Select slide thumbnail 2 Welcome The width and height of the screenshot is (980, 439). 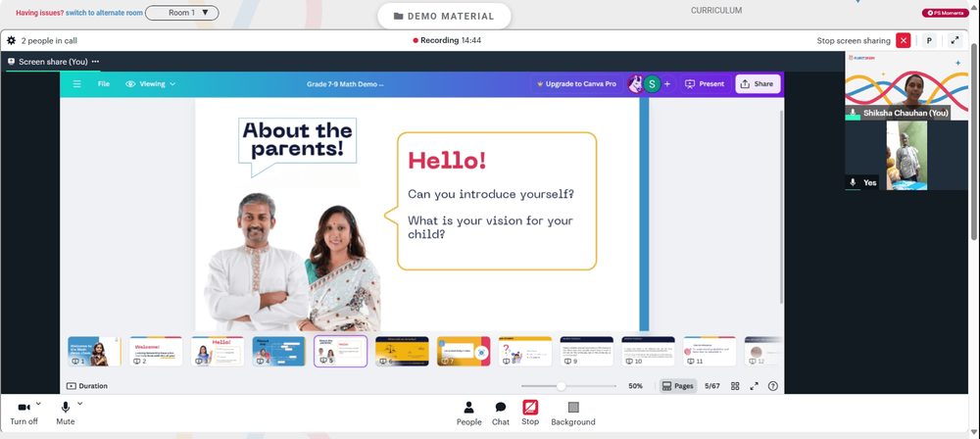(156, 352)
